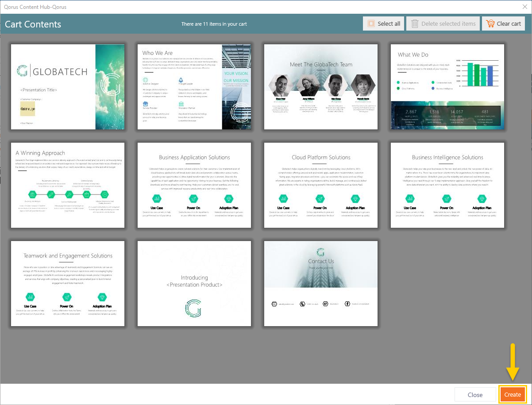This screenshot has height=405, width=532.
Task: Click the phone icon on the Contact Us slide
Action: tap(302, 304)
